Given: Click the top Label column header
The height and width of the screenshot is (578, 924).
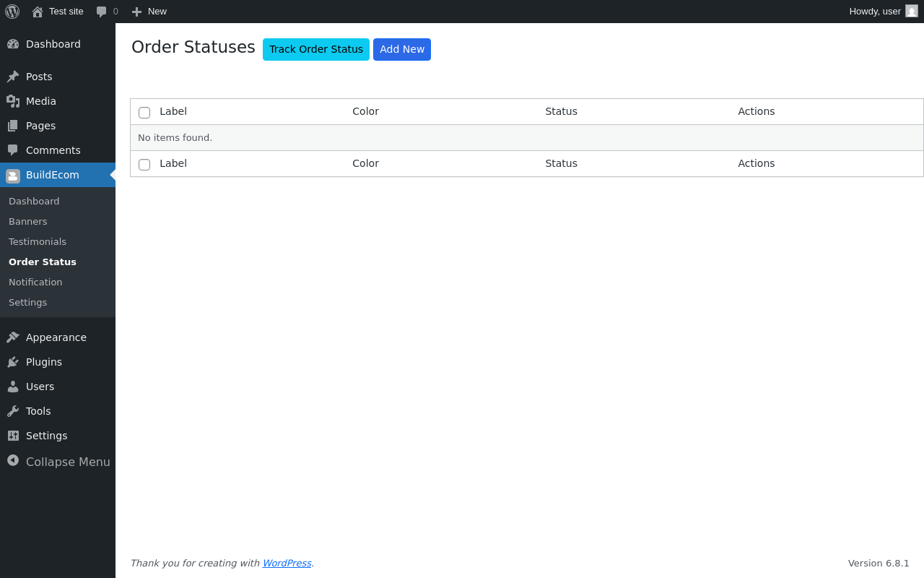Looking at the screenshot, I should 173,111.
